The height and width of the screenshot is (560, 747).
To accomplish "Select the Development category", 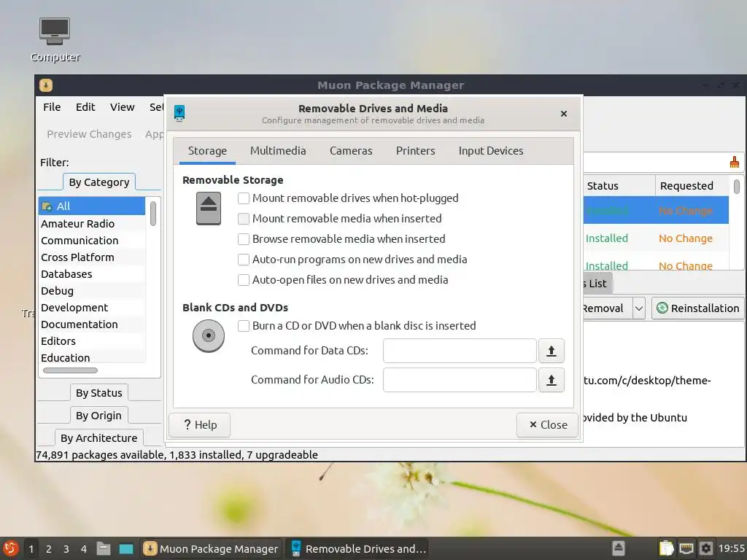I will point(91,308).
